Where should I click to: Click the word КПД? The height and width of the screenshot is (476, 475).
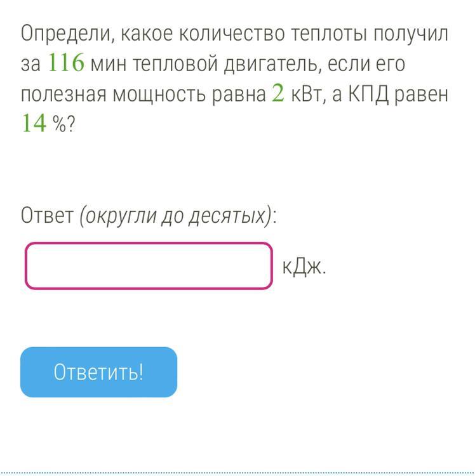coord(368,94)
